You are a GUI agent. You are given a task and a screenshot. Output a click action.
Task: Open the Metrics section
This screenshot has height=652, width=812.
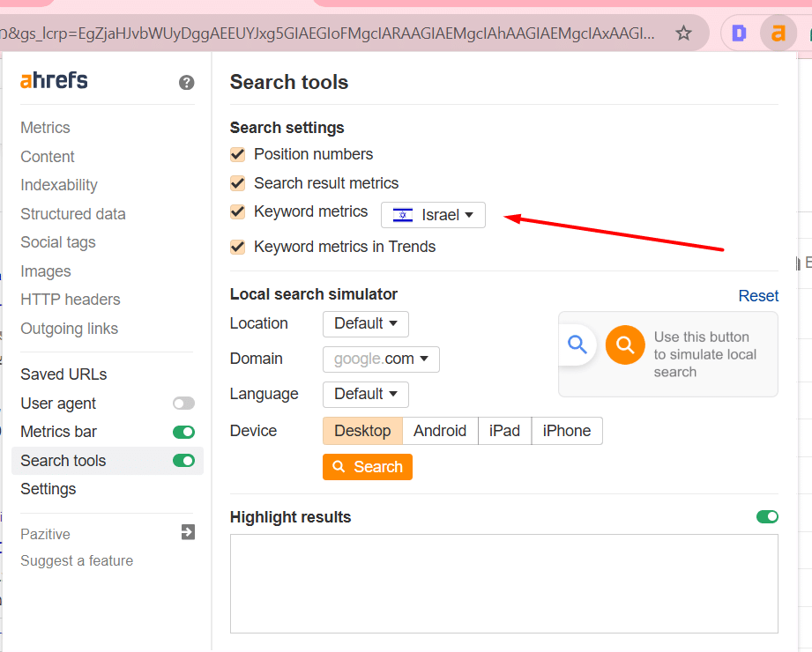pyautogui.click(x=45, y=128)
